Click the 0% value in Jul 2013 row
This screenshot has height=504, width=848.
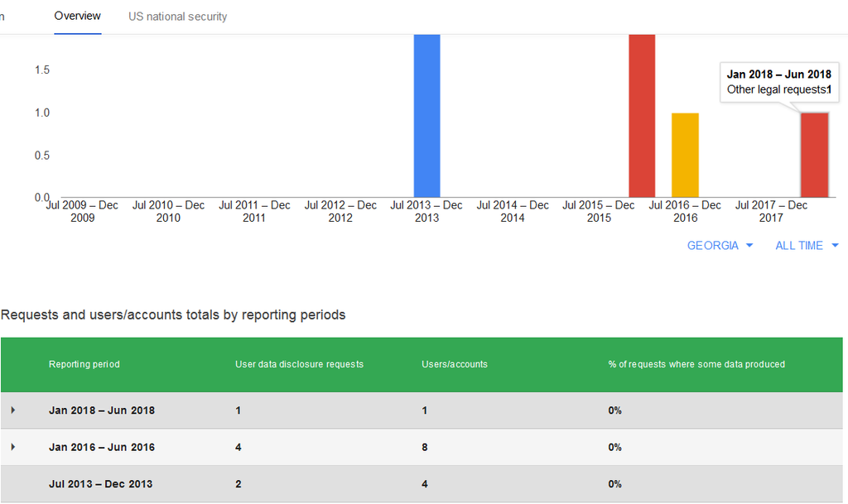coord(614,484)
